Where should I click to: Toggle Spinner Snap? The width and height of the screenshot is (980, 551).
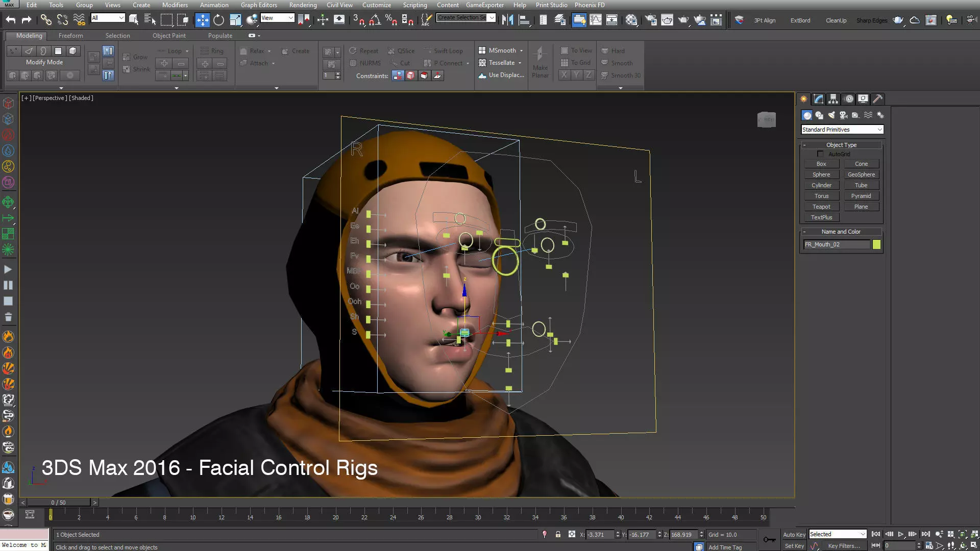407,20
